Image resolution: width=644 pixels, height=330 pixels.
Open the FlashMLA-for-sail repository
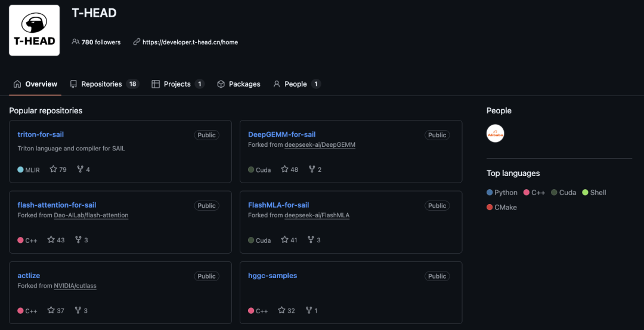coord(278,205)
